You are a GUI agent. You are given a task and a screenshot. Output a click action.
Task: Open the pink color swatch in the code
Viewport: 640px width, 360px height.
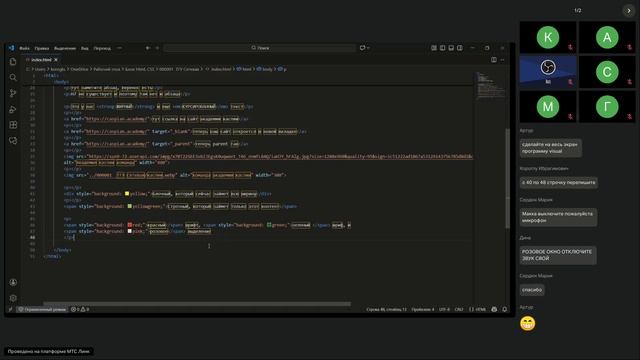[x=130, y=231]
